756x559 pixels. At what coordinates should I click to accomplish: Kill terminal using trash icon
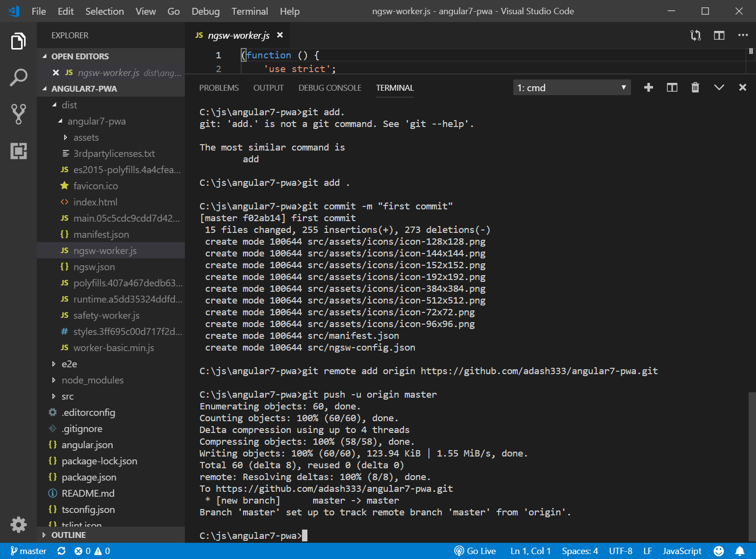[x=695, y=88]
